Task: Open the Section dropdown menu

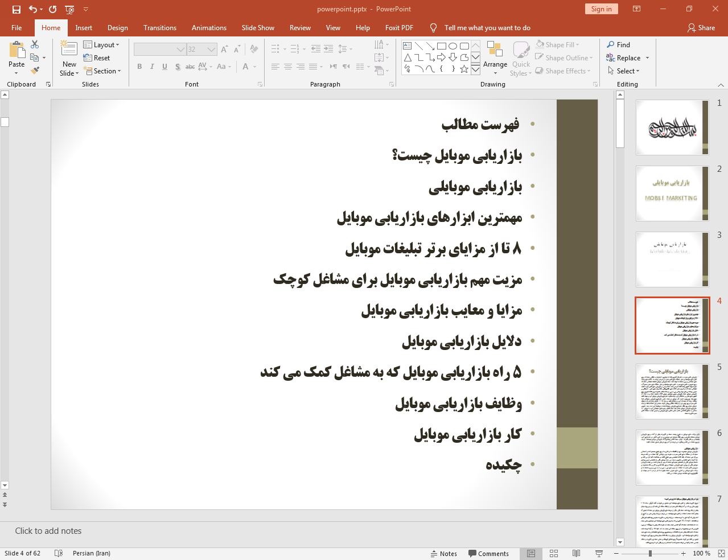Action: [102, 71]
